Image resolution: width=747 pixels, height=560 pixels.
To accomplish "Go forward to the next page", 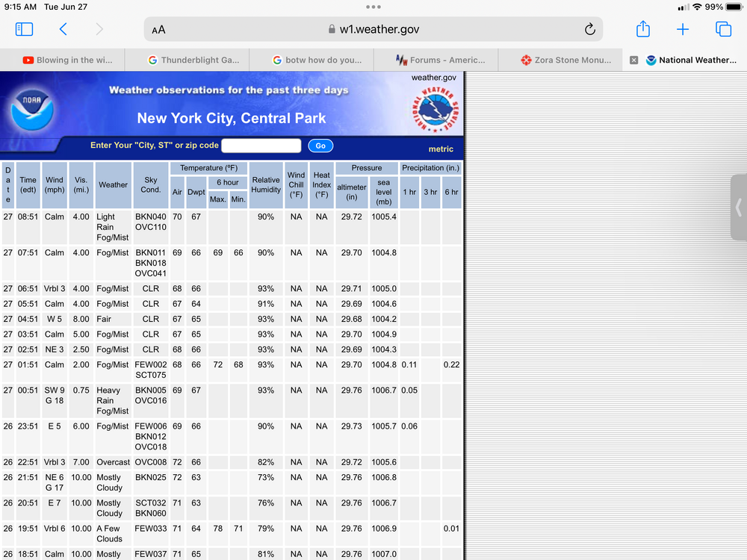I will [99, 29].
